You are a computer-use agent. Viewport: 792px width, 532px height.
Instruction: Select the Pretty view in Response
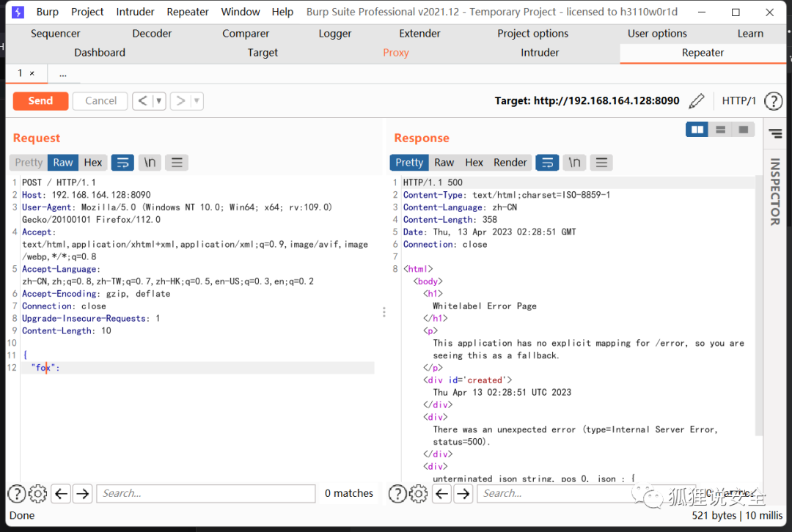coord(409,163)
